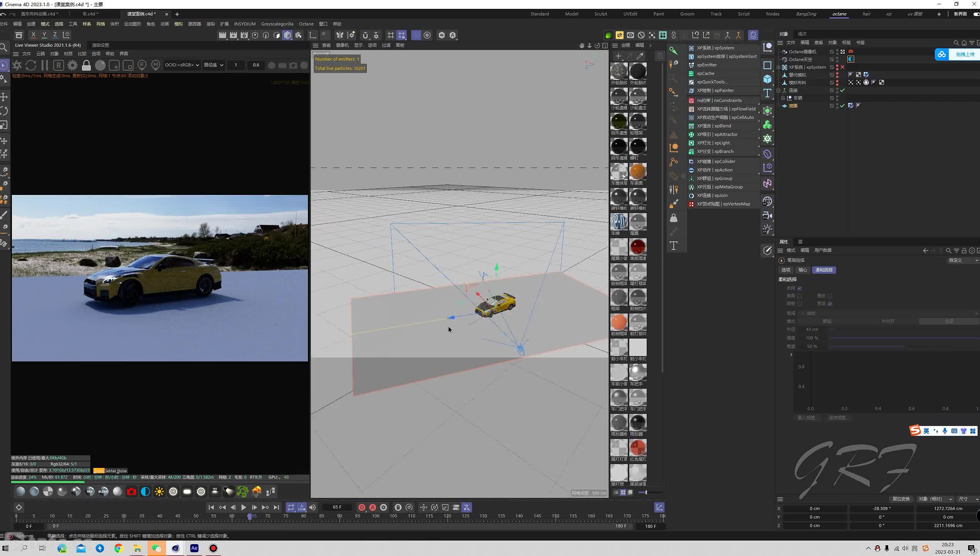Click the Octane camera tag on Octane摄像机

click(851, 51)
